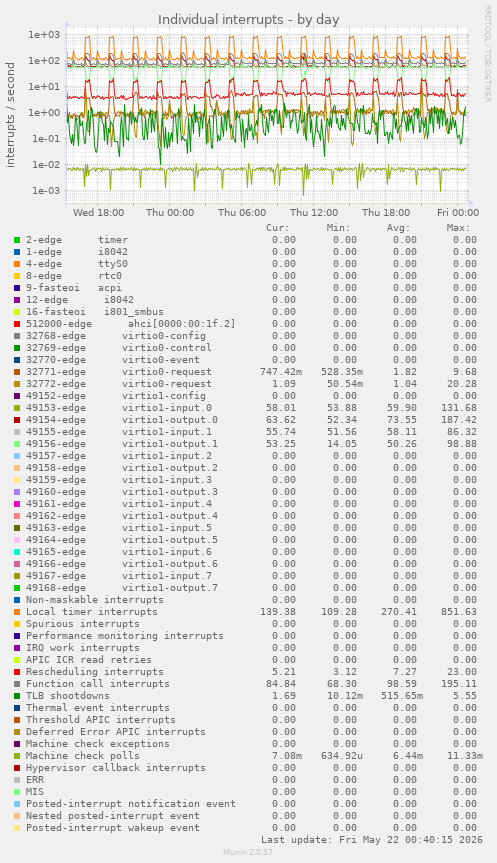Click the green swatch beside TLB shootdowns

17,696
